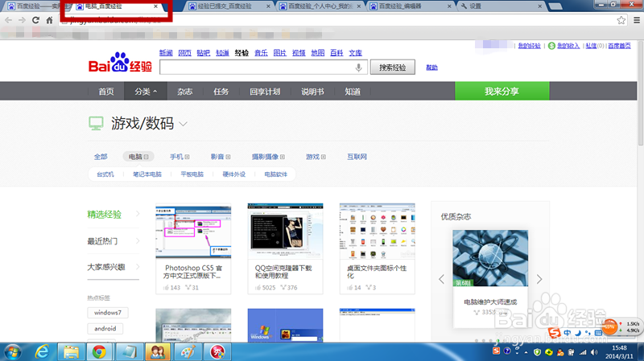Reload the page with the refresh icon
The width and height of the screenshot is (644, 361).
click(x=35, y=20)
